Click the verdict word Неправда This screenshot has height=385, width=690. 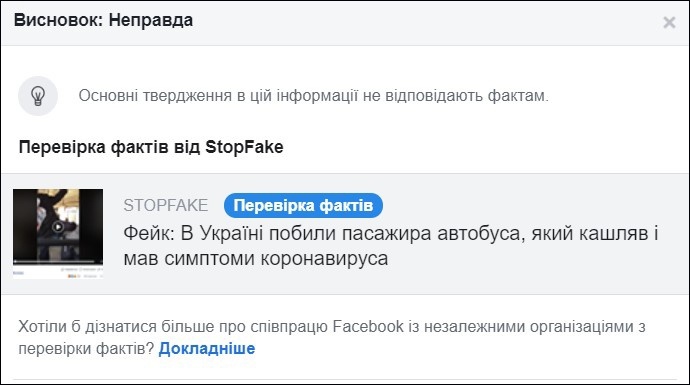[x=151, y=20]
